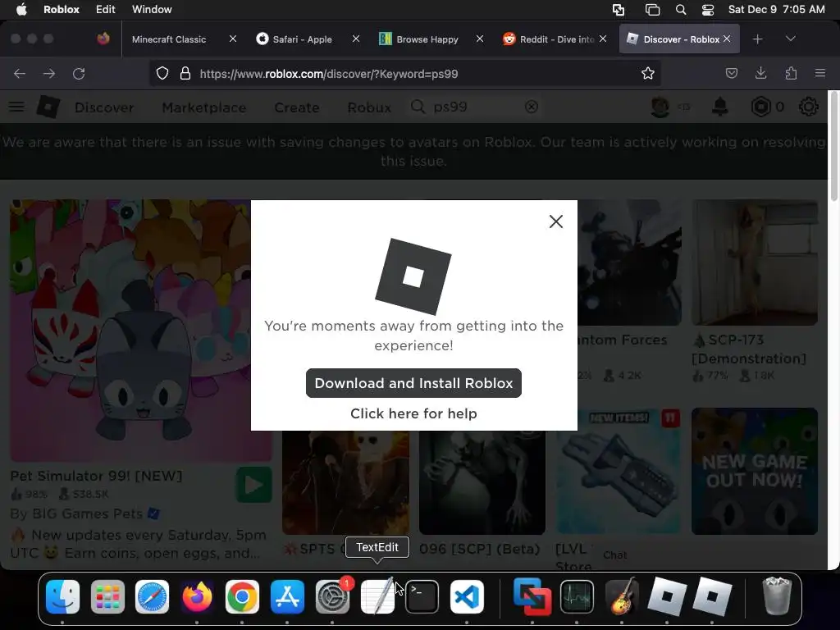The width and height of the screenshot is (840, 630).
Task: Open Finder from the Dock
Action: click(x=62, y=597)
